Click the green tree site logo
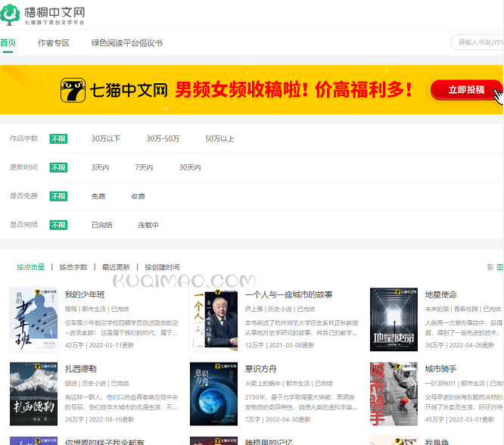The height and width of the screenshot is (445, 504). click(x=11, y=14)
